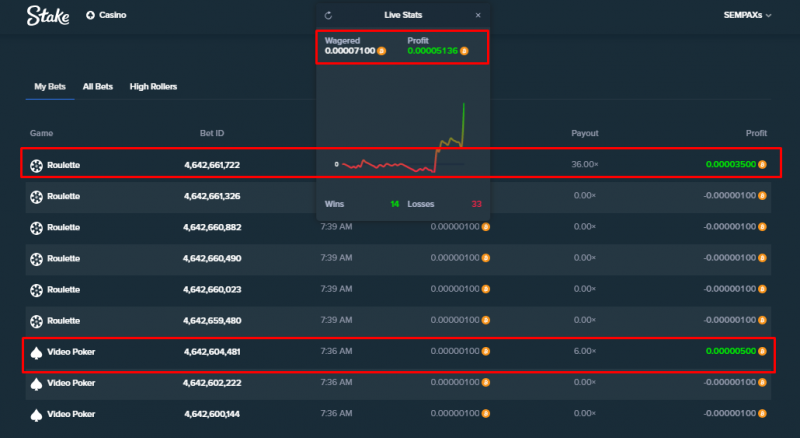Open the SEMPAXs account dropdown
The height and width of the screenshot is (438, 800).
click(x=747, y=15)
